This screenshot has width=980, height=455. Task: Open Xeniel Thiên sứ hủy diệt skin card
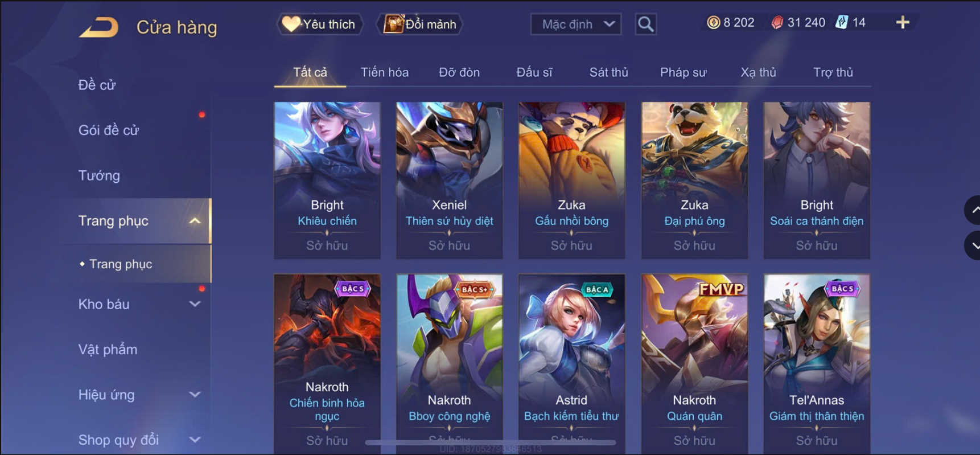pos(449,181)
